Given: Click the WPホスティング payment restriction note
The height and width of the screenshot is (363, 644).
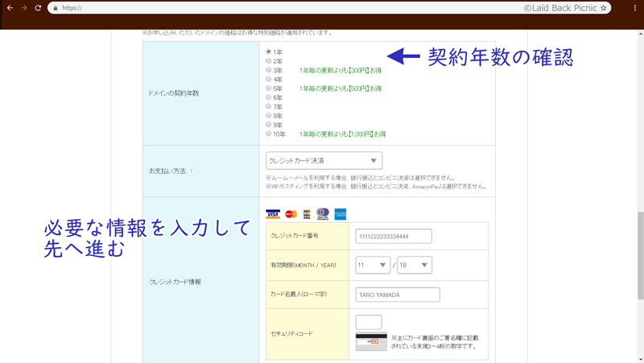Looking at the screenshot, I should 376,187.
